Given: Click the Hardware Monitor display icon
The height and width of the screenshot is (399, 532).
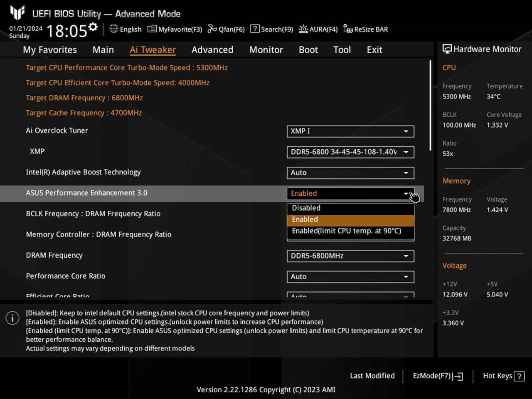Looking at the screenshot, I should point(447,49).
